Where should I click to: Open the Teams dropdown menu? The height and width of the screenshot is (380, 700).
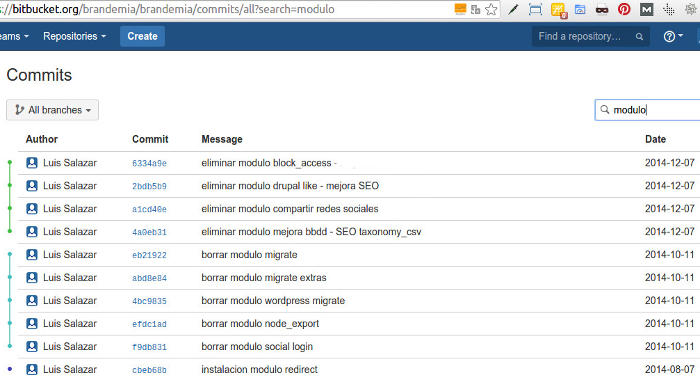pos(14,36)
